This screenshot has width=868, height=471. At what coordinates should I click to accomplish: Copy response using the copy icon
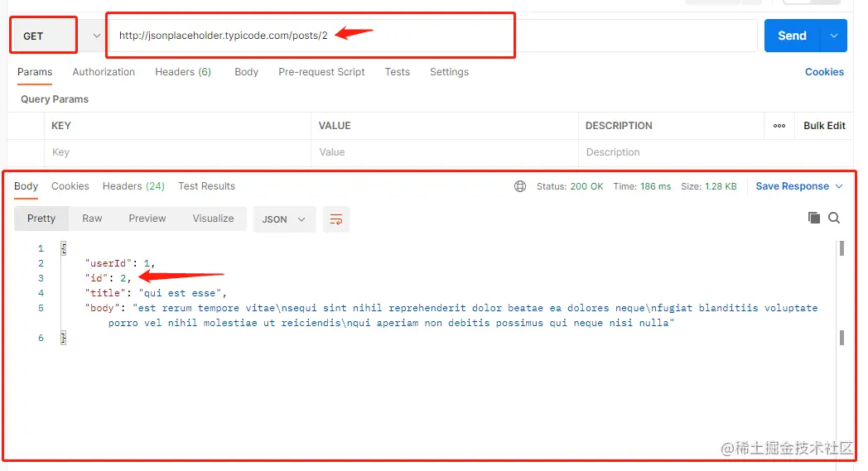coord(813,218)
